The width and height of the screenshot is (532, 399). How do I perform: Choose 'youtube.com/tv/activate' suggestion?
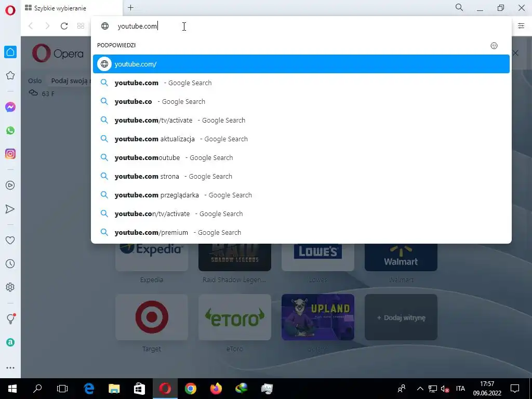point(301,120)
